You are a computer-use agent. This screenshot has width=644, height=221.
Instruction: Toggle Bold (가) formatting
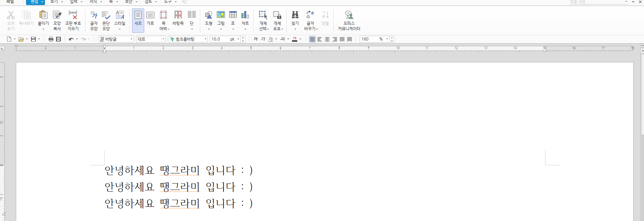click(x=256, y=39)
